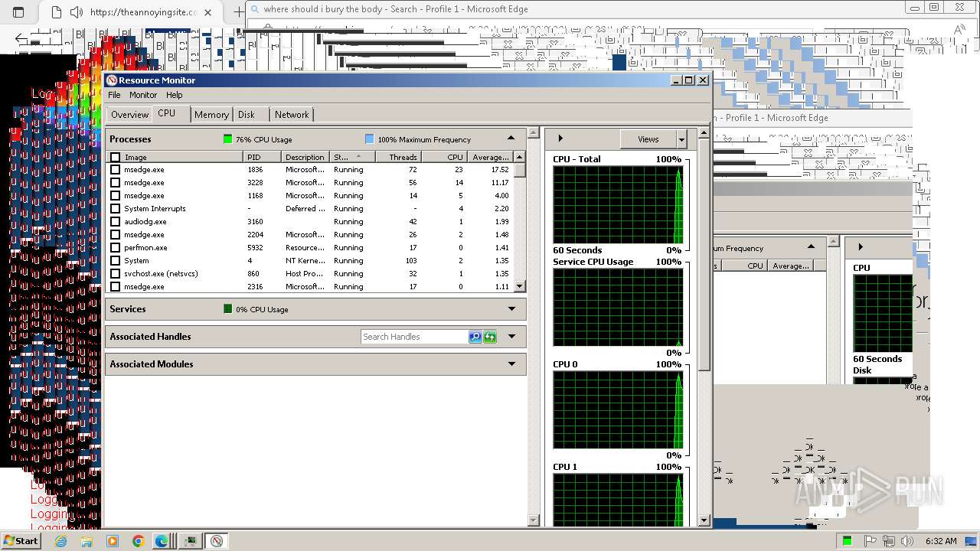Viewport: 980px width, 551px height.
Task: Click the Services 0% CPU Usage swatch
Action: click(227, 309)
